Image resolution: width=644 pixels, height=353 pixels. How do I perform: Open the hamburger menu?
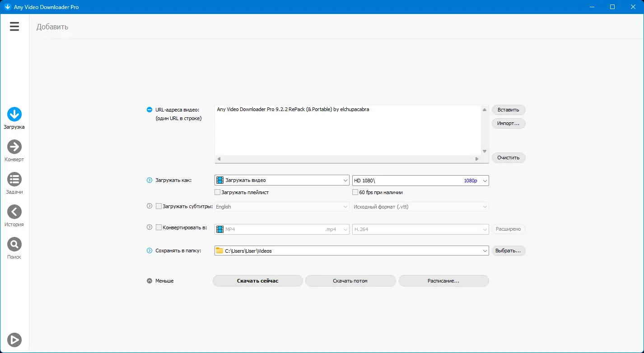click(x=14, y=26)
